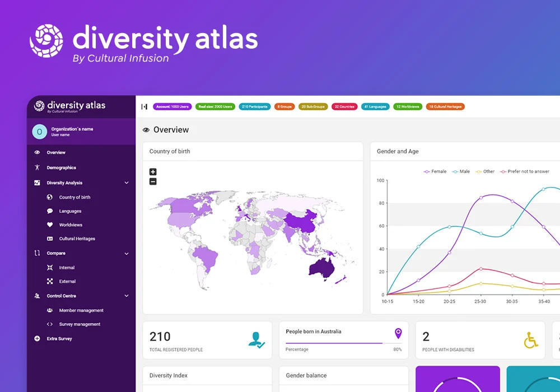Collapse the Diversity Analysis section chevron
Screen dimensions: 560x392
coord(127,183)
